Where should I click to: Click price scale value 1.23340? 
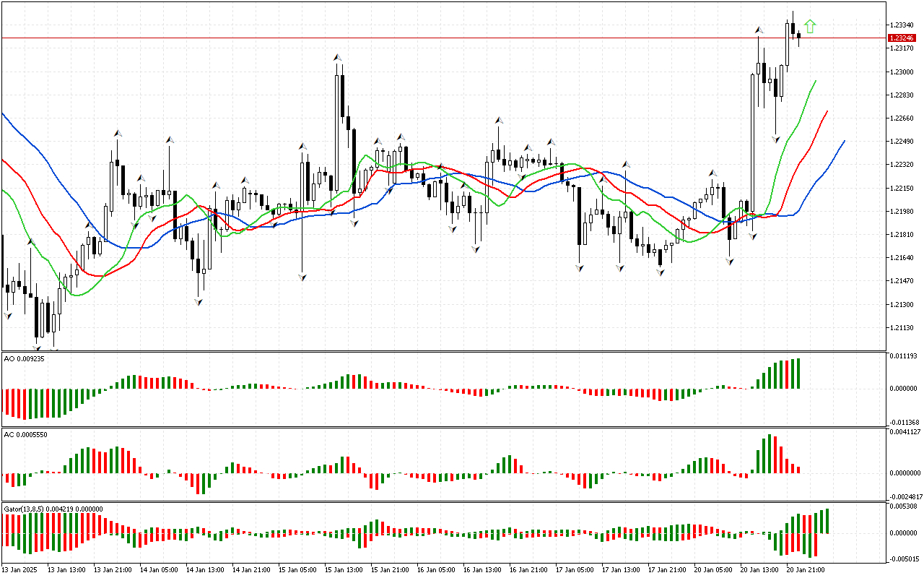902,25
